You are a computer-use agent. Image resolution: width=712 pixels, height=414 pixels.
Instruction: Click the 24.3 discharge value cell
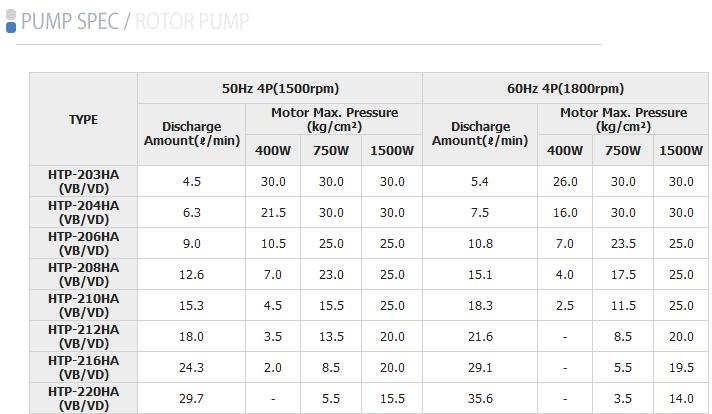coord(190,367)
